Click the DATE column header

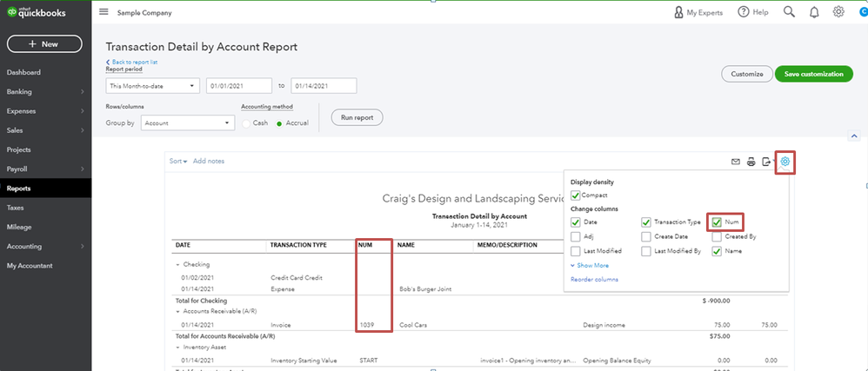coord(184,245)
